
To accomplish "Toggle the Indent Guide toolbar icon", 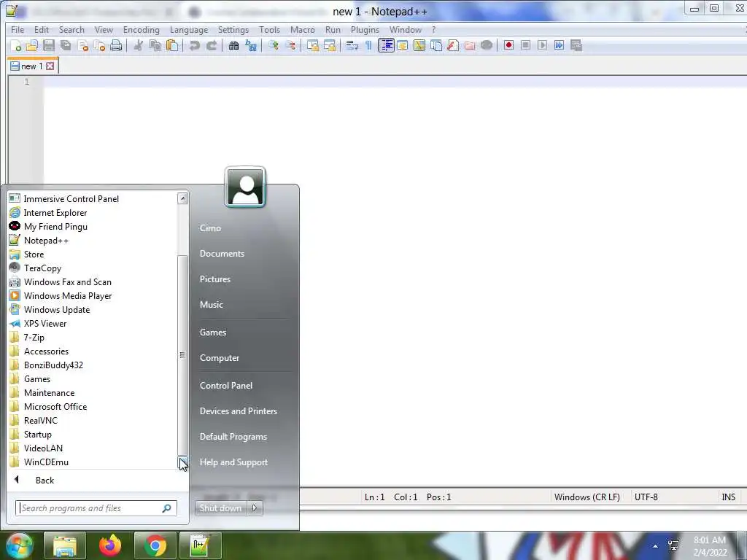I will [x=386, y=46].
